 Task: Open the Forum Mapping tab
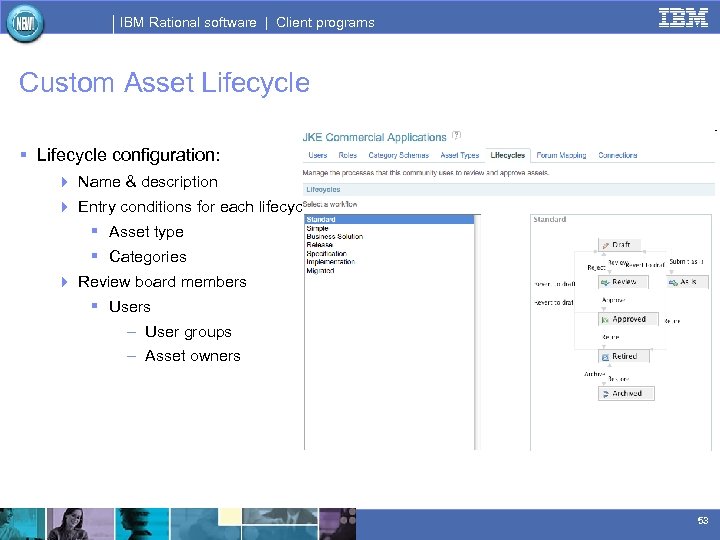point(561,155)
